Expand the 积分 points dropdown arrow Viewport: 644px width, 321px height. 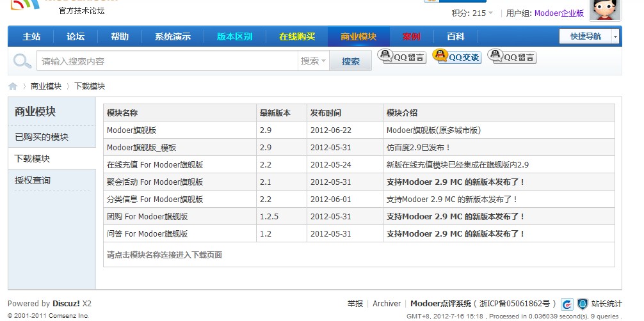point(491,13)
